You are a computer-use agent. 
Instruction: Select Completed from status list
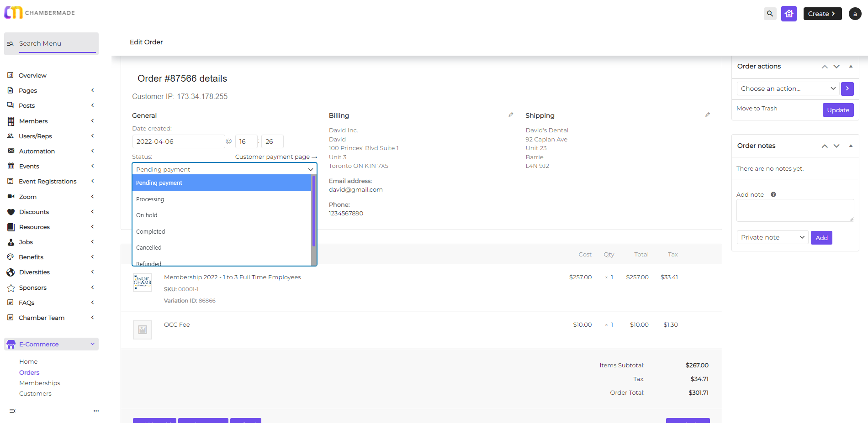pos(150,231)
